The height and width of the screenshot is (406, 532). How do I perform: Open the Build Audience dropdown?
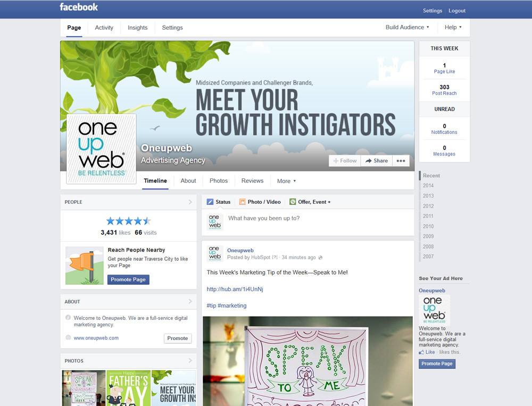[408, 27]
